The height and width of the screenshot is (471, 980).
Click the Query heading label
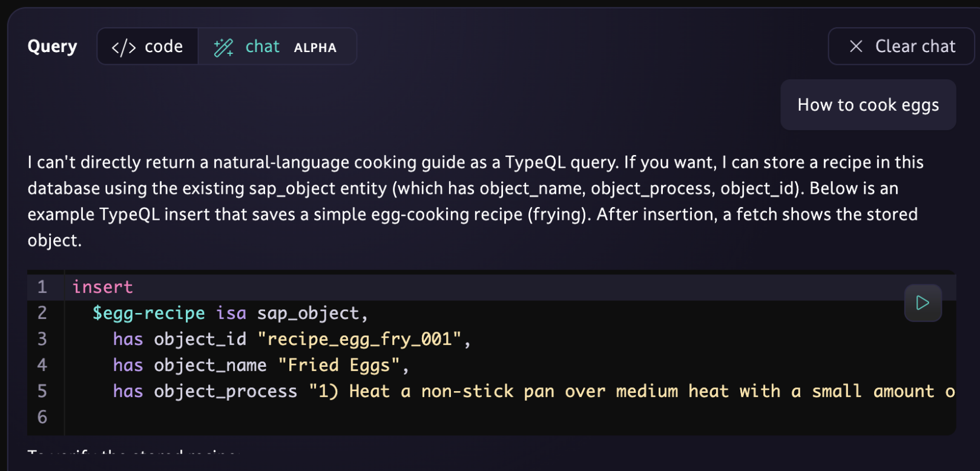(52, 47)
